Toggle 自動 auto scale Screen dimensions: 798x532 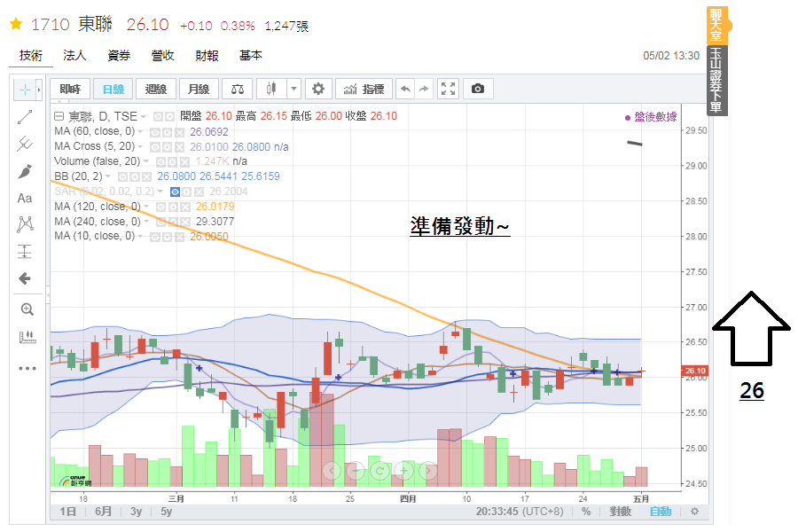click(661, 512)
